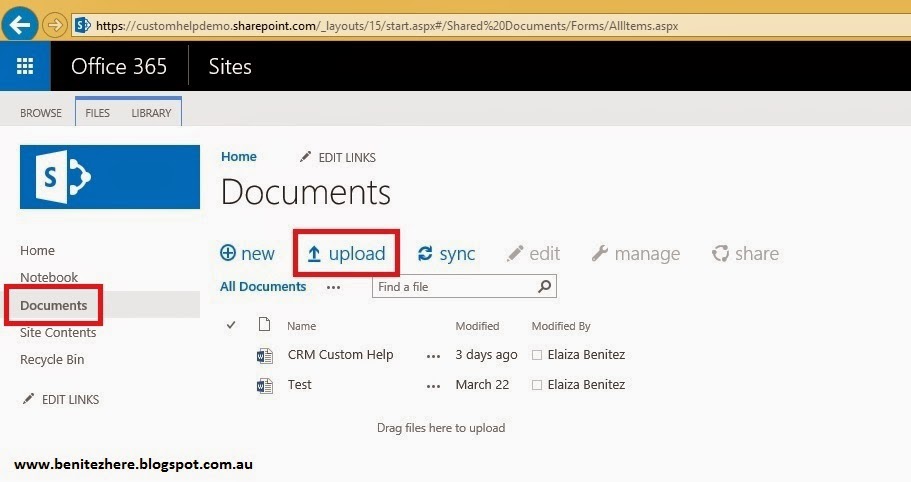Tick the checkbox beside Elaiza Benitez for Test

pyautogui.click(x=537, y=384)
